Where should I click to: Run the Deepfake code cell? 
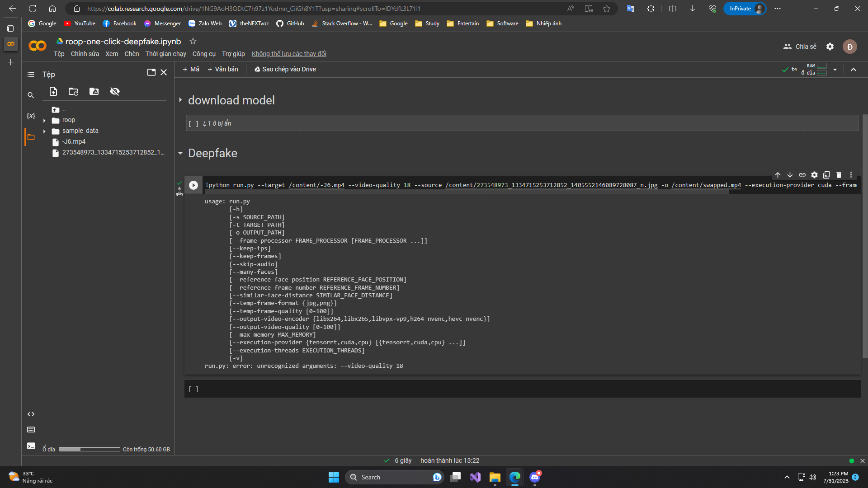193,185
